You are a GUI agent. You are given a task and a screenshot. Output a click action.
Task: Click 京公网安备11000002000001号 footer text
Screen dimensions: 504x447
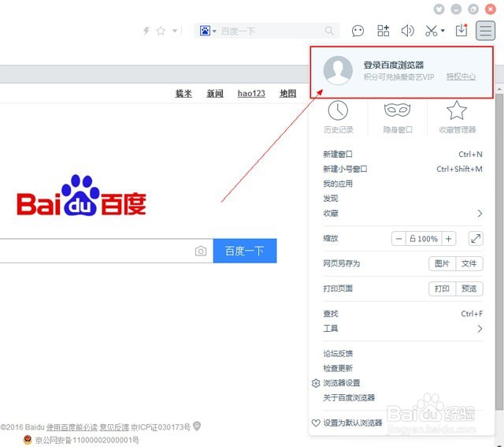click(87, 440)
